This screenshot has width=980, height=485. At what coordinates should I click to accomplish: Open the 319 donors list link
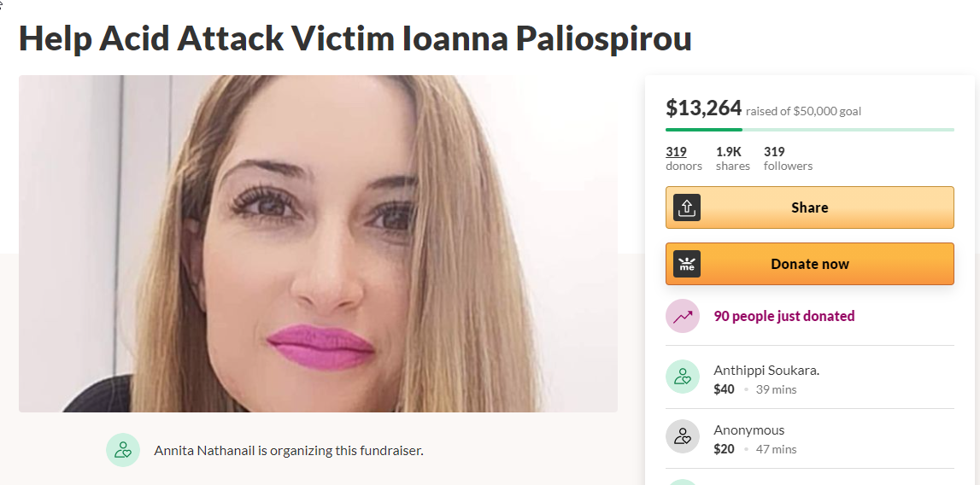click(x=676, y=152)
